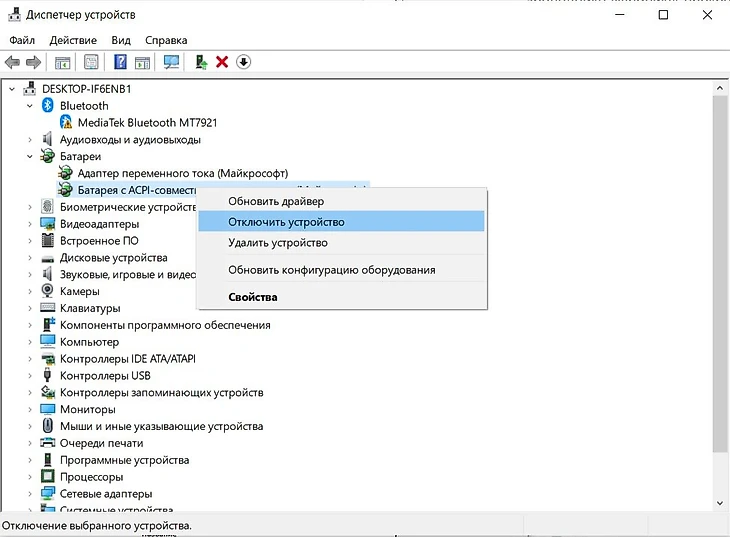Screen dimensions: 730x537
Task: Select Свойства in the context menu
Action: click(x=253, y=297)
